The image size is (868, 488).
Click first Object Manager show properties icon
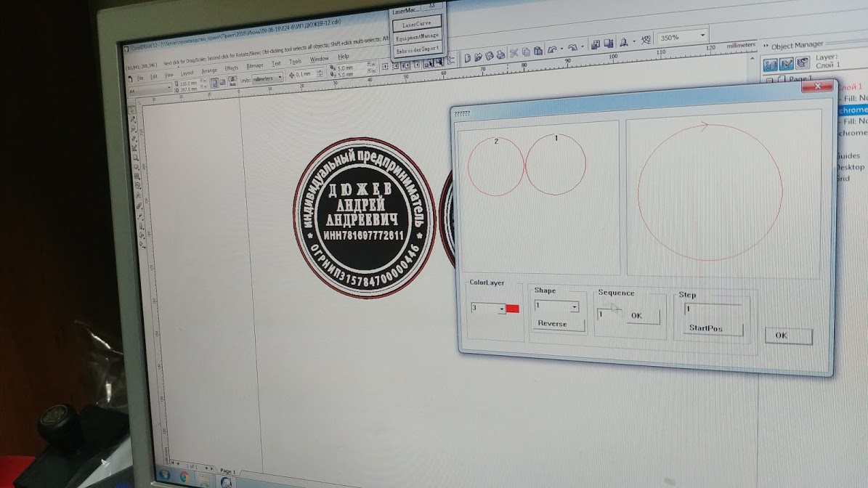[771, 65]
